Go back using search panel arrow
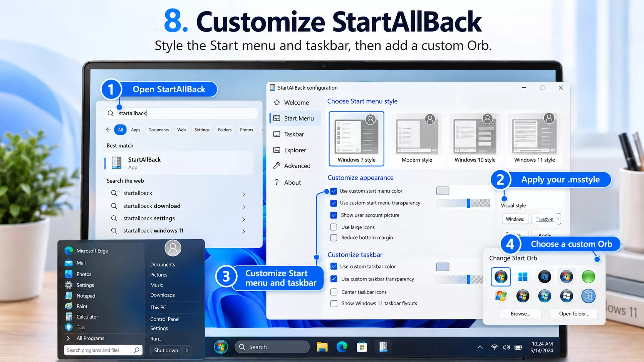Image resolution: width=644 pixels, height=362 pixels. 109,130
